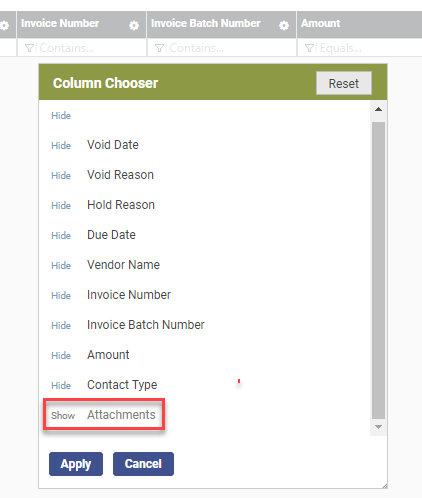Image resolution: width=422 pixels, height=498 pixels.
Task: Open gear settings for Invoice Number column
Action: (134, 25)
